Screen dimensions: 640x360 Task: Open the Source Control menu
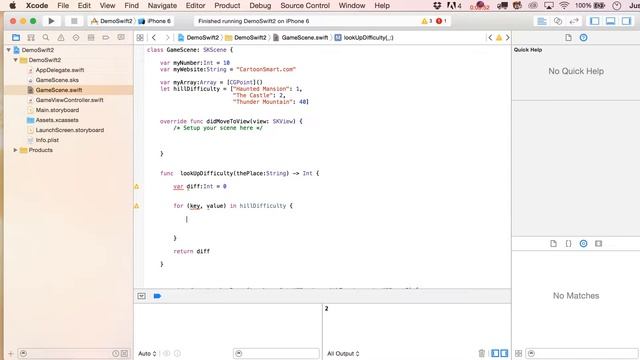[x=305, y=6]
